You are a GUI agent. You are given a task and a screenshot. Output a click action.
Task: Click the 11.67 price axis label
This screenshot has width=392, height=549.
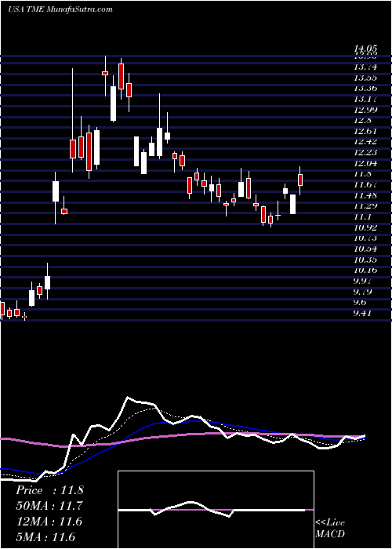click(365, 184)
